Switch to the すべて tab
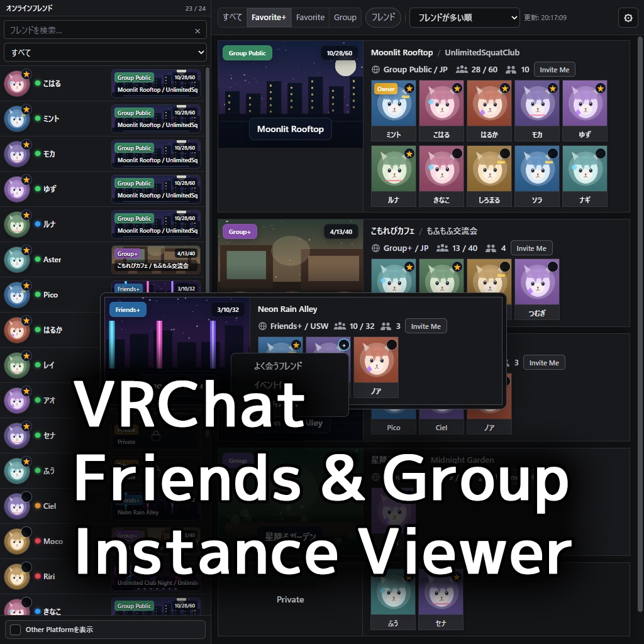The width and height of the screenshot is (644, 644). [x=232, y=17]
